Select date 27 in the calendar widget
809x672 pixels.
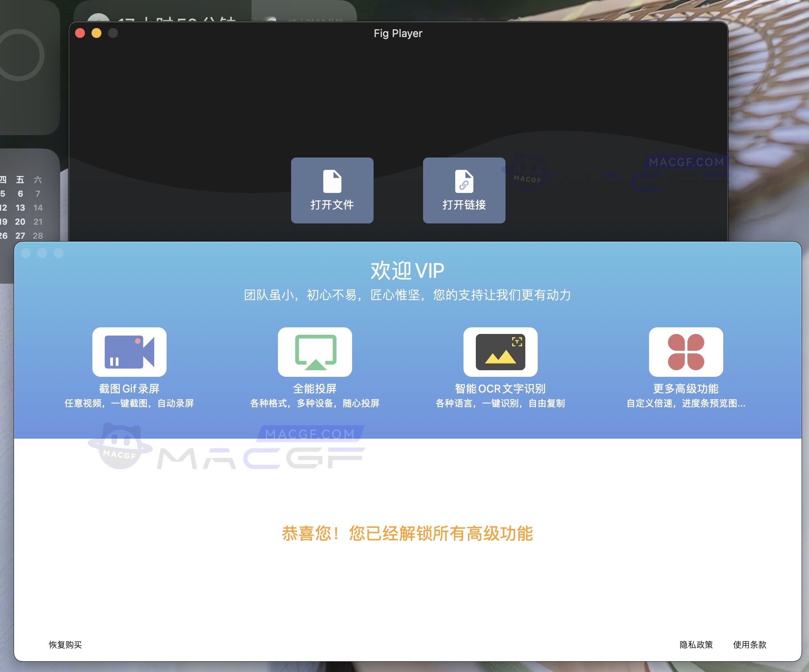(x=19, y=235)
